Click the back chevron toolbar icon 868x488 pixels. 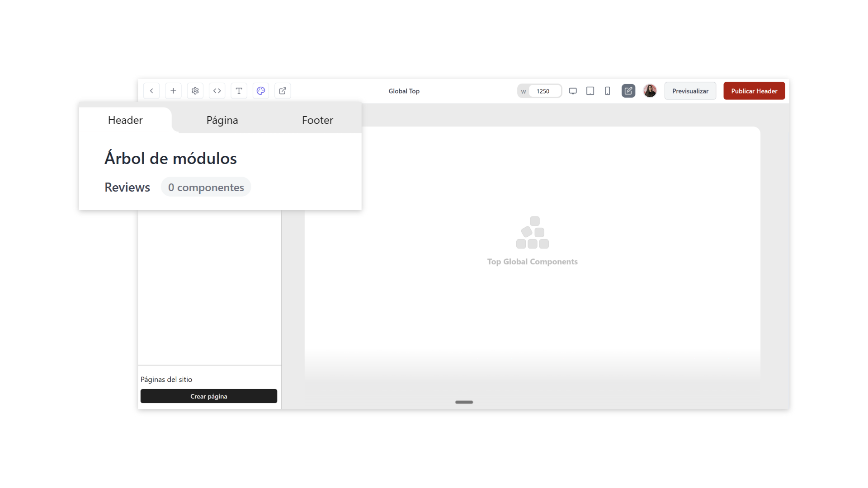151,91
